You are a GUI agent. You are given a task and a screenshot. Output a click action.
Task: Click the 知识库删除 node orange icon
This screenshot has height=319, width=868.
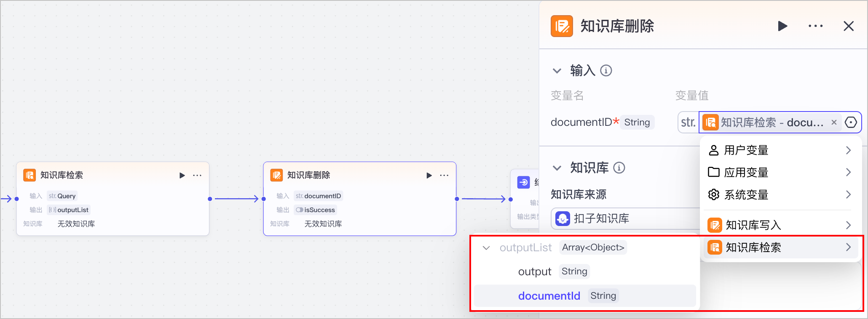tap(276, 175)
